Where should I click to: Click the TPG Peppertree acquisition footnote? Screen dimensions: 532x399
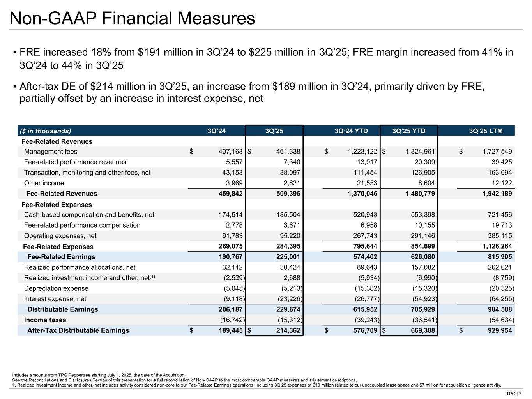tap(99, 375)
